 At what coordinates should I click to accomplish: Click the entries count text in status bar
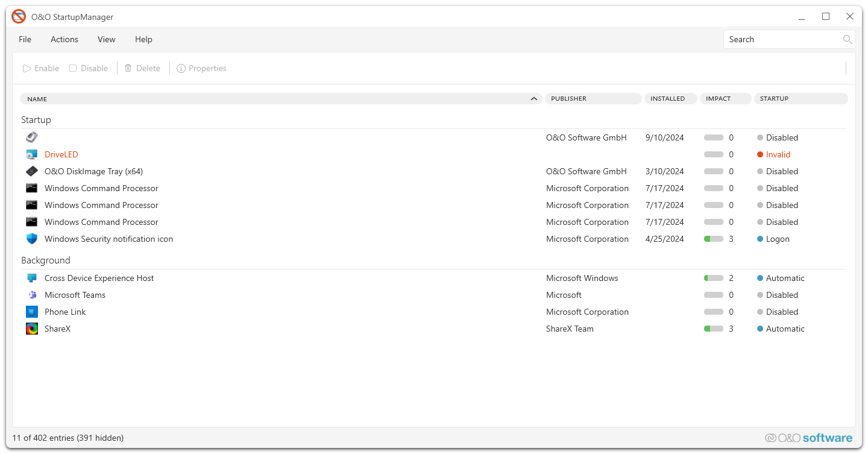68,438
